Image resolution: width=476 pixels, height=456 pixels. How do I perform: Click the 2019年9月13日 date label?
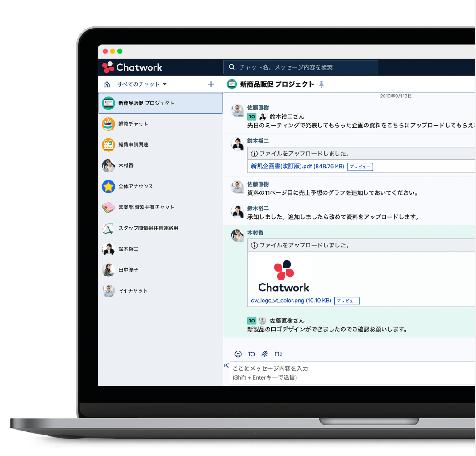(396, 96)
